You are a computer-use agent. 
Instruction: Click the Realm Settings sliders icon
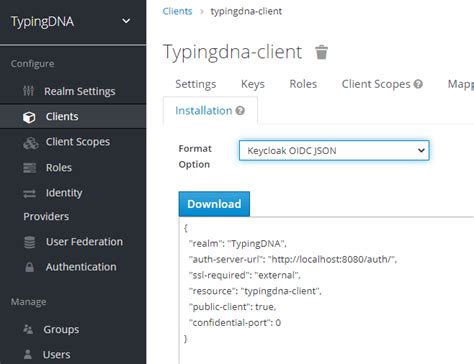[x=28, y=91]
